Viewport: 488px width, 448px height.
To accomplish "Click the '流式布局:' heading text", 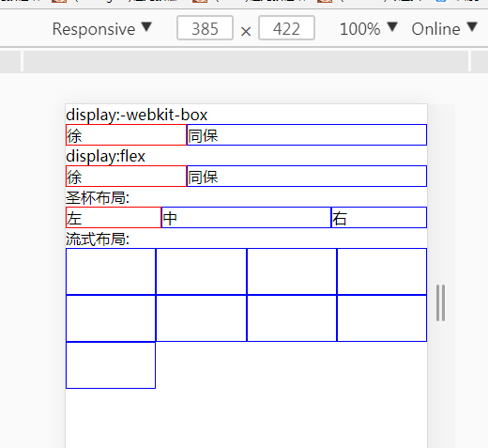I will tap(98, 239).
